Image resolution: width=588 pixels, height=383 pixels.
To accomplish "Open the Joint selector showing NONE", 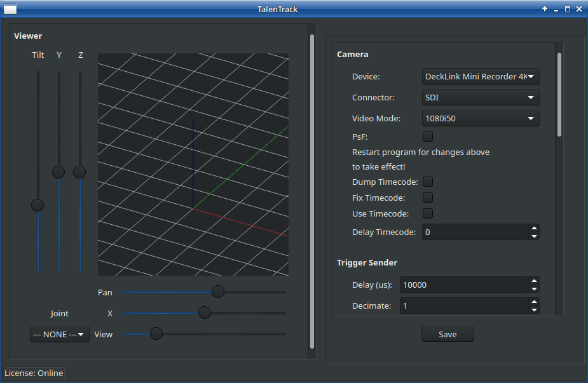I will 59,334.
